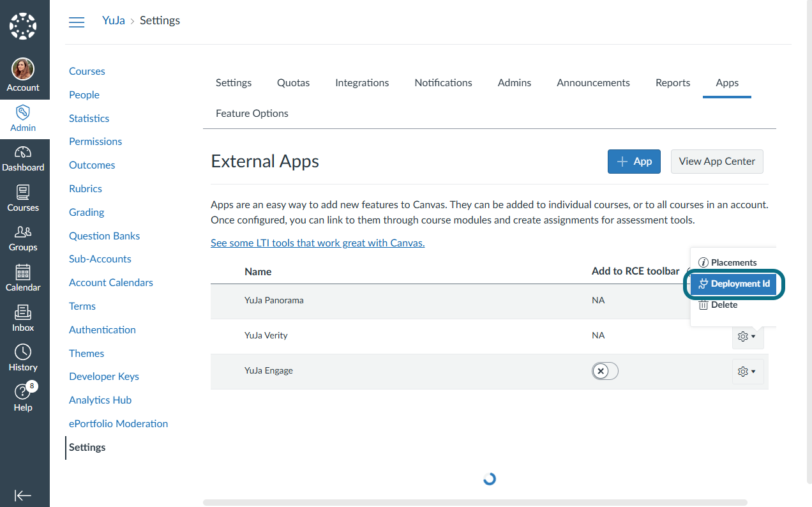Screen dimensions: 812x507
Task: Click the YuJa Verity app name
Action: tap(266, 335)
